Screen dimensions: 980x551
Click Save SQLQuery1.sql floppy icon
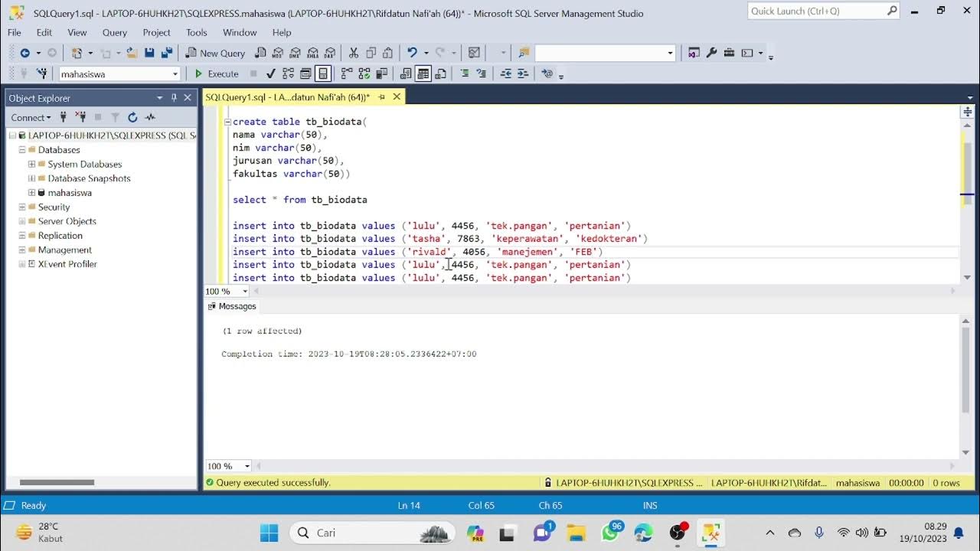pyautogui.click(x=149, y=53)
